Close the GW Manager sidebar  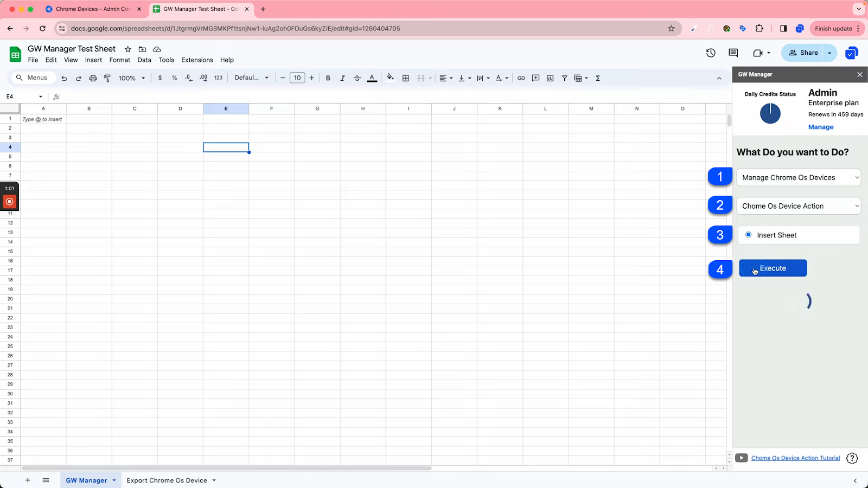pos(860,74)
